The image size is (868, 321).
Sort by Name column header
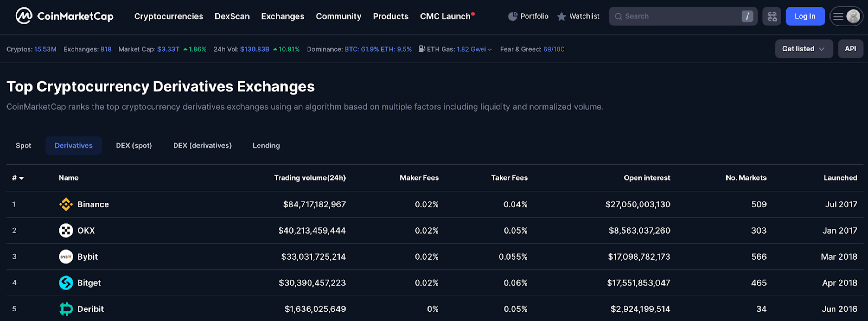click(68, 178)
